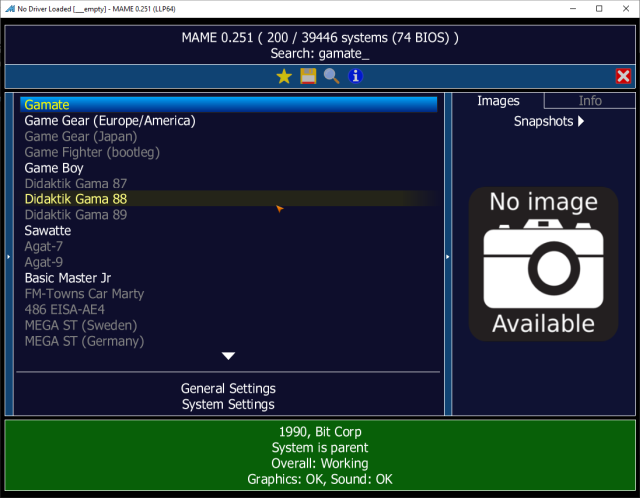The image size is (640, 498).
Task: Minimize the MAME window
Action: tap(573, 9)
